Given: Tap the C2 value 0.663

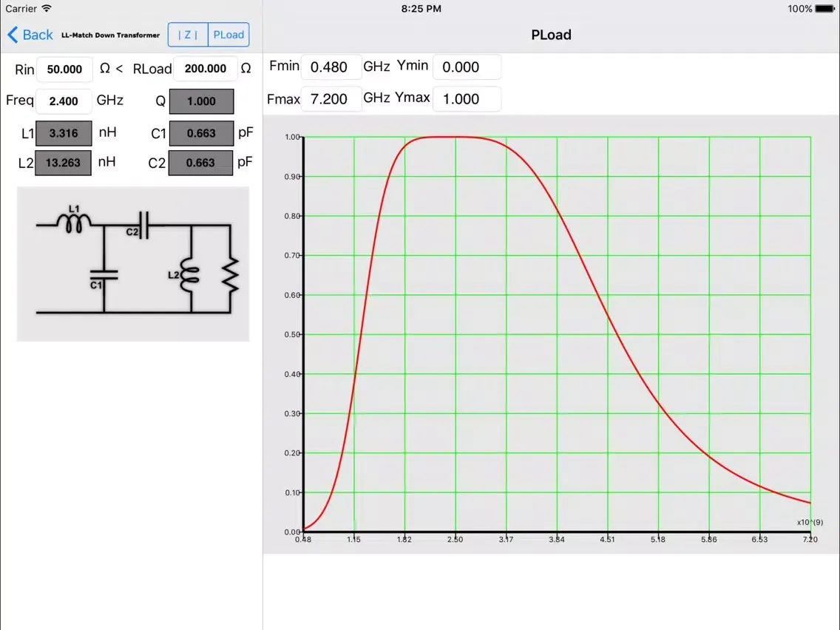Looking at the screenshot, I should click(x=201, y=163).
